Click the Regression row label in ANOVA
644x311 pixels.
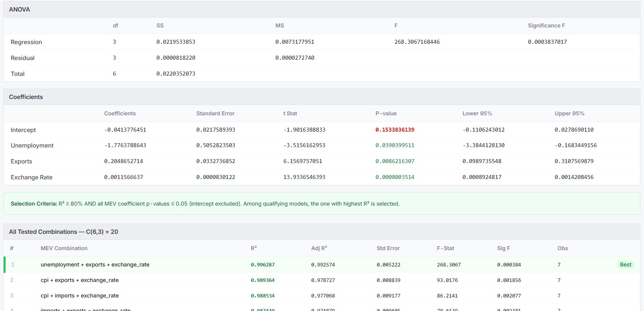click(x=26, y=42)
